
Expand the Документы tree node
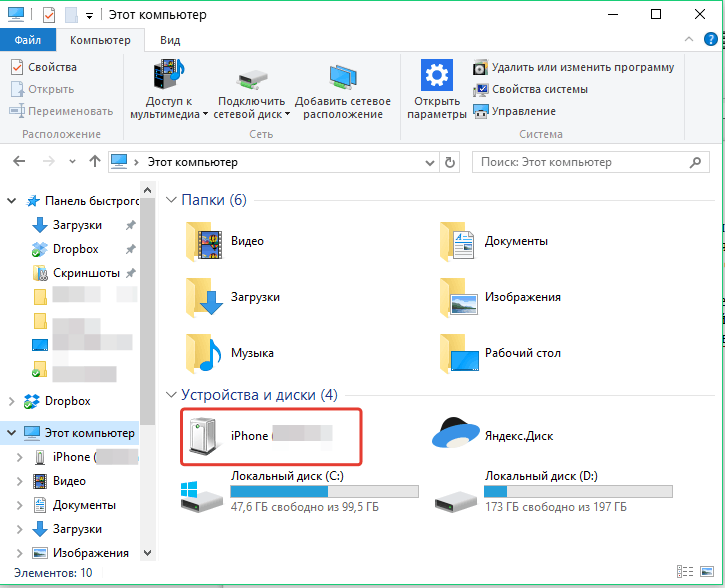pos(19,505)
